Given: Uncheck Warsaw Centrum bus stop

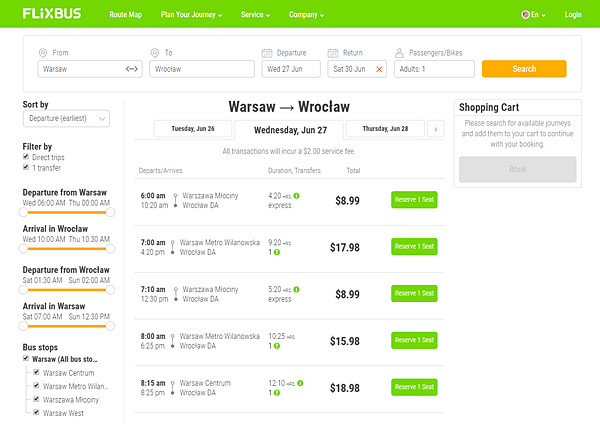Looking at the screenshot, I should 36,372.
